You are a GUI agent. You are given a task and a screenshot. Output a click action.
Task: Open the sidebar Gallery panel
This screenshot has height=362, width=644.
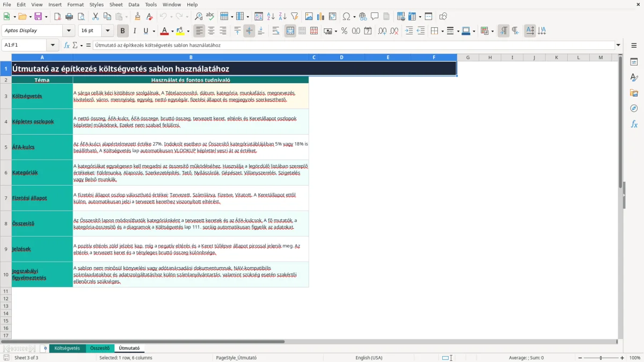tap(634, 93)
